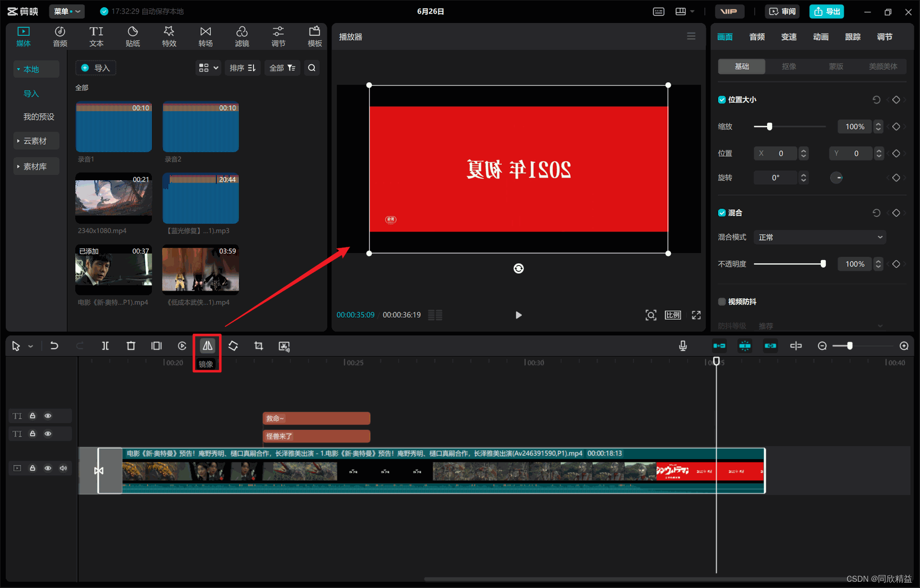
Task: Enable the 视频防抖 checkbox
Action: tap(722, 301)
